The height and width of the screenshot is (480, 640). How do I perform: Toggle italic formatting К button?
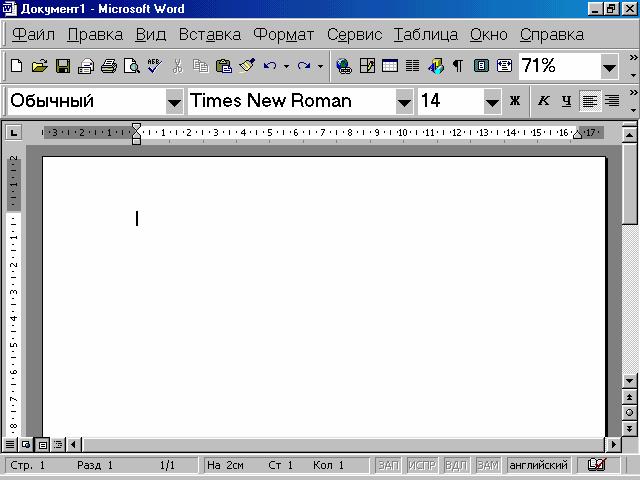click(543, 100)
